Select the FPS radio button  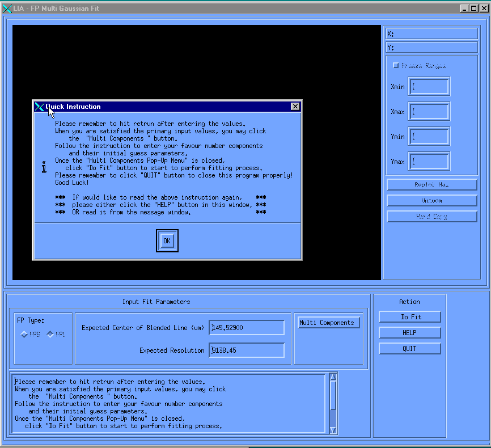coord(24,335)
